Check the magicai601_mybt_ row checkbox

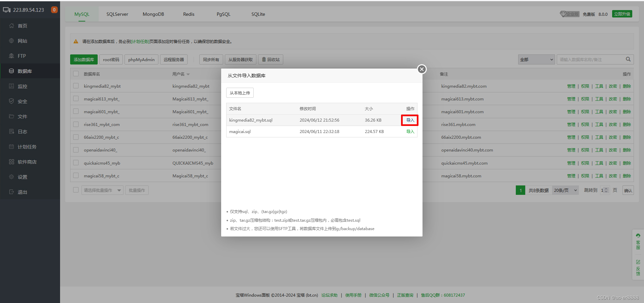pos(76,111)
